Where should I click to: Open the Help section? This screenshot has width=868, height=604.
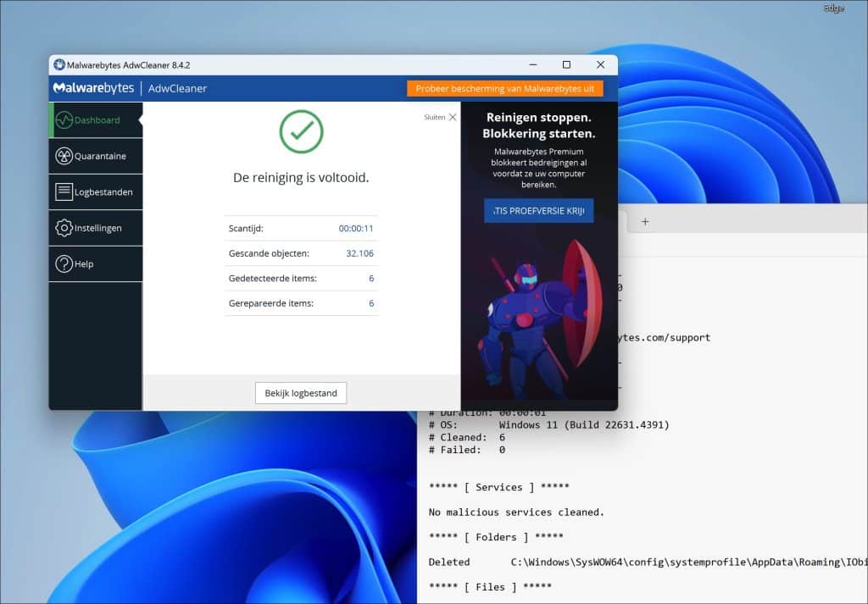[96, 263]
